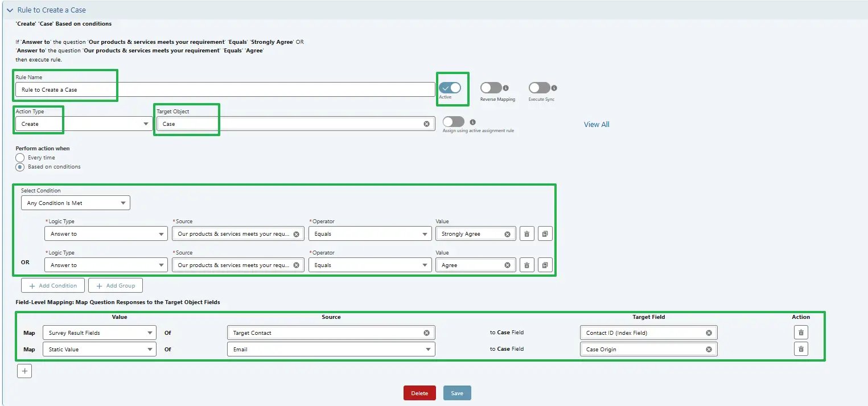Click the red Delete button
Image resolution: width=868 pixels, height=406 pixels.
click(419, 393)
